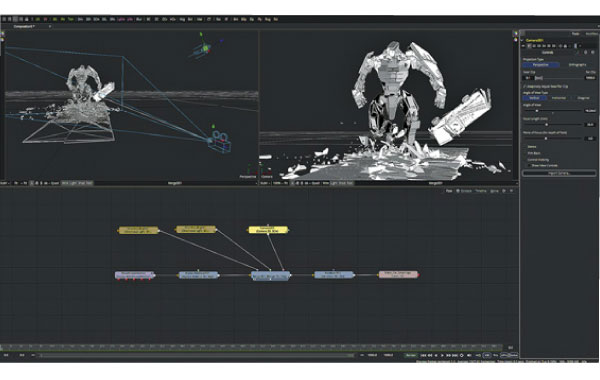Expand the Film Back section
This screenshot has width=600, height=380.
(534, 153)
